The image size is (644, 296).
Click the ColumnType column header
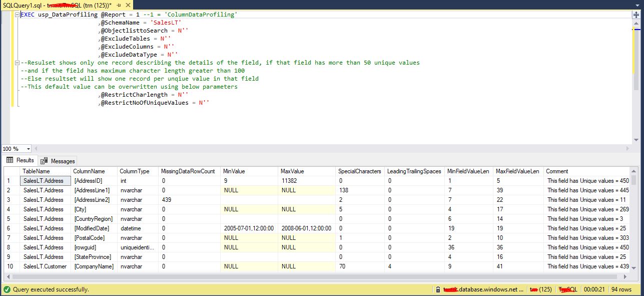click(x=138, y=171)
